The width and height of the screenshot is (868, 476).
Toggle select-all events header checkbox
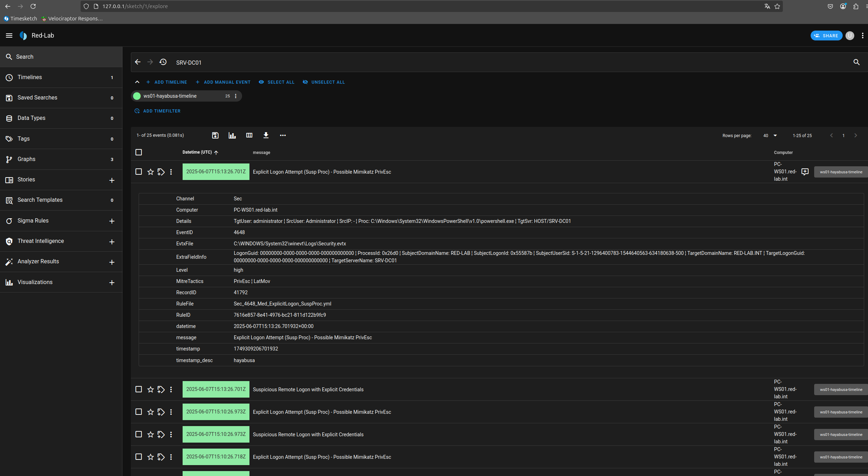[x=139, y=152]
